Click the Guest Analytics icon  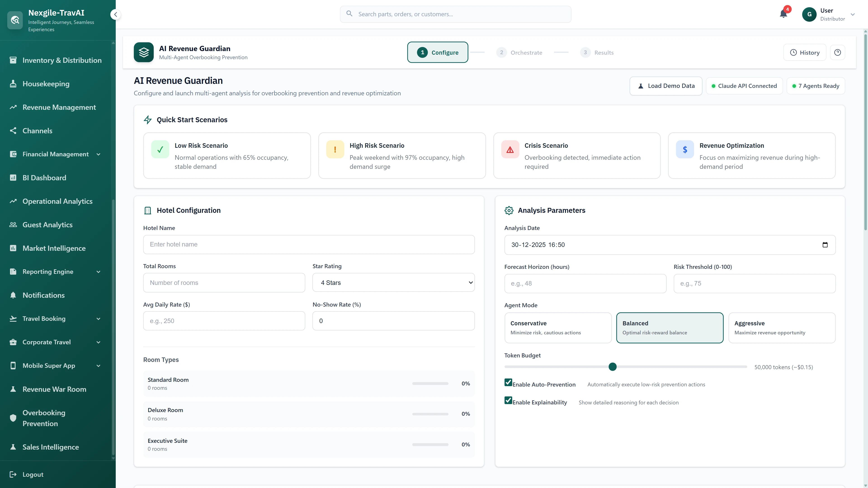[x=14, y=224]
